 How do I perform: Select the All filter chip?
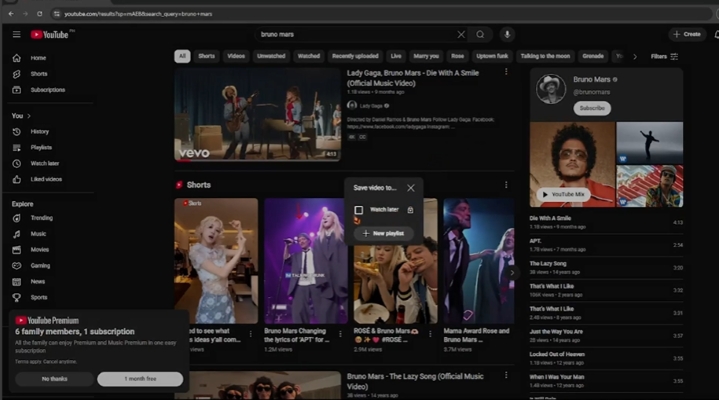pyautogui.click(x=182, y=56)
